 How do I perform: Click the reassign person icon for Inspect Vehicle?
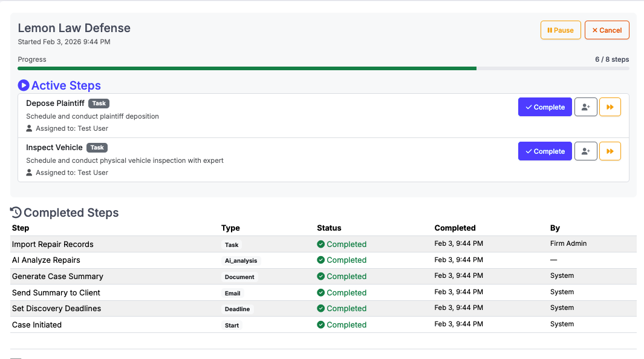click(x=585, y=151)
